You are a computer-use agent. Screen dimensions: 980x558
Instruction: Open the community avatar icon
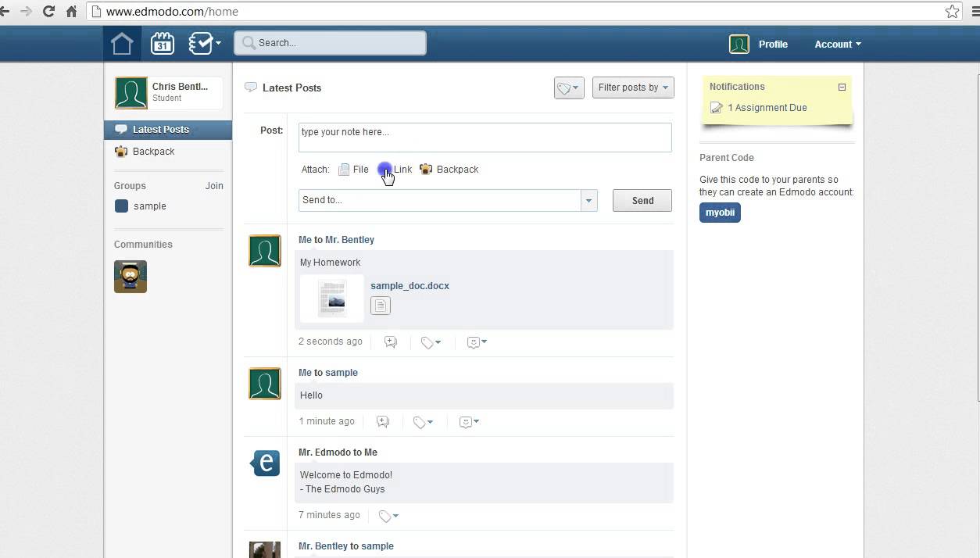pyautogui.click(x=131, y=277)
